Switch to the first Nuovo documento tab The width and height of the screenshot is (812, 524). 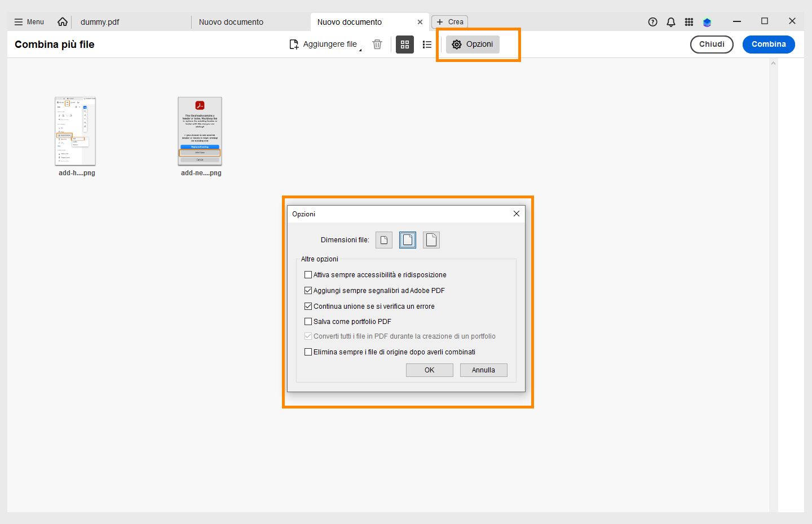tap(231, 22)
